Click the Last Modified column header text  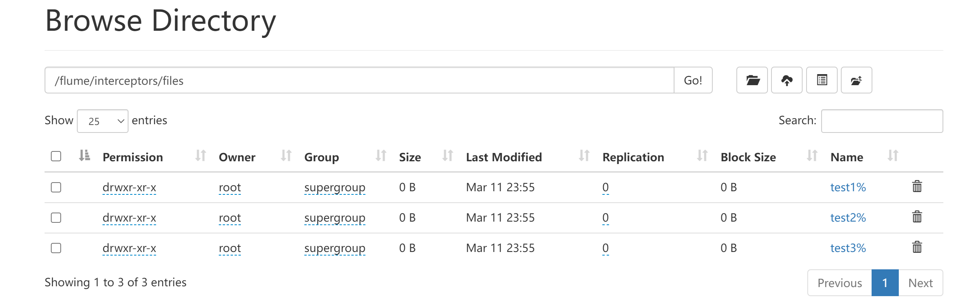point(504,157)
